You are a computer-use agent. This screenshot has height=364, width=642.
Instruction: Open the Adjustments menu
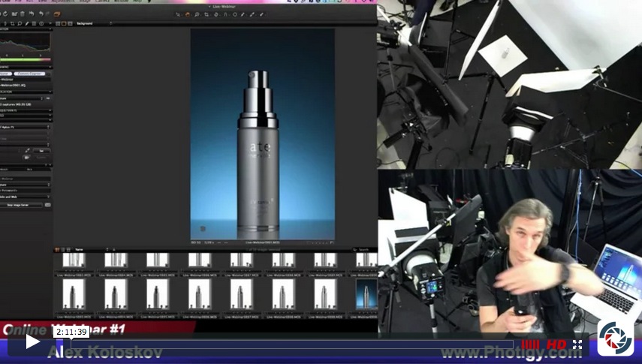point(63,2)
